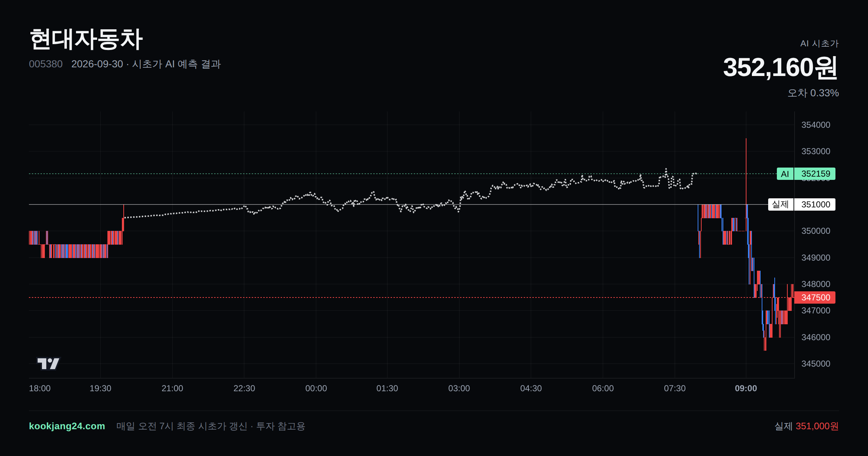Click the 01:30 time axis label
The height and width of the screenshot is (456, 868).
(x=387, y=388)
